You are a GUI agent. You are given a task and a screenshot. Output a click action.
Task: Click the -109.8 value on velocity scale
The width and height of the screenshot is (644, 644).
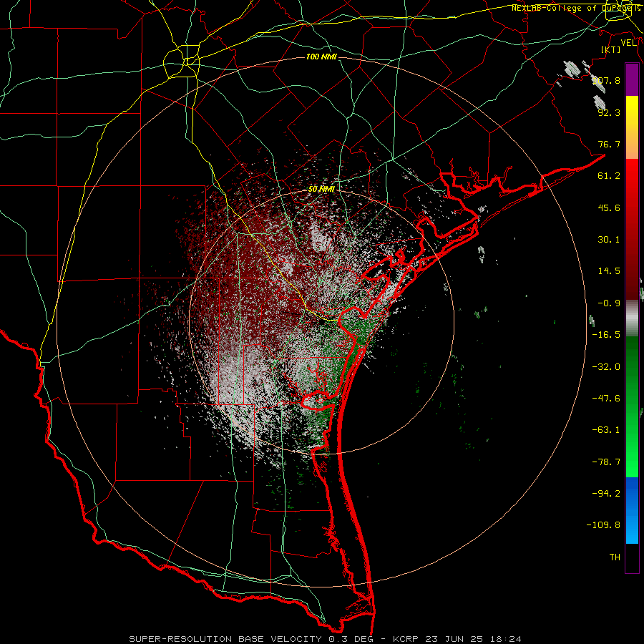tap(603, 525)
